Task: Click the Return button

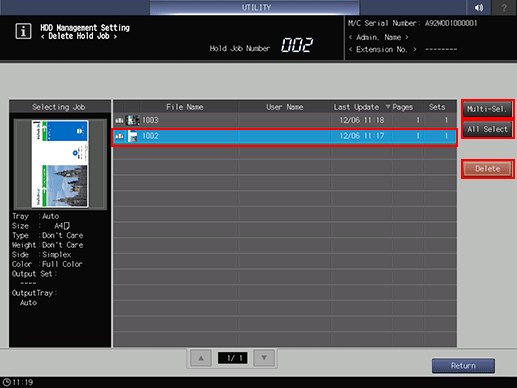Action: pos(463,366)
